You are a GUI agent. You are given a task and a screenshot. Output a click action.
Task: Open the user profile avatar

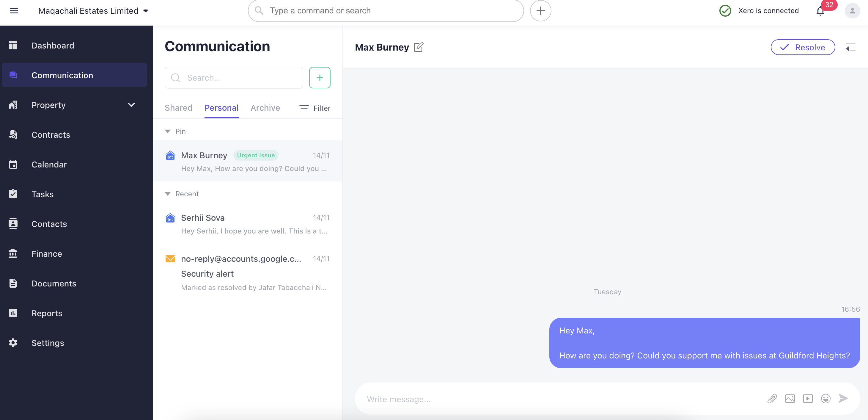852,11
